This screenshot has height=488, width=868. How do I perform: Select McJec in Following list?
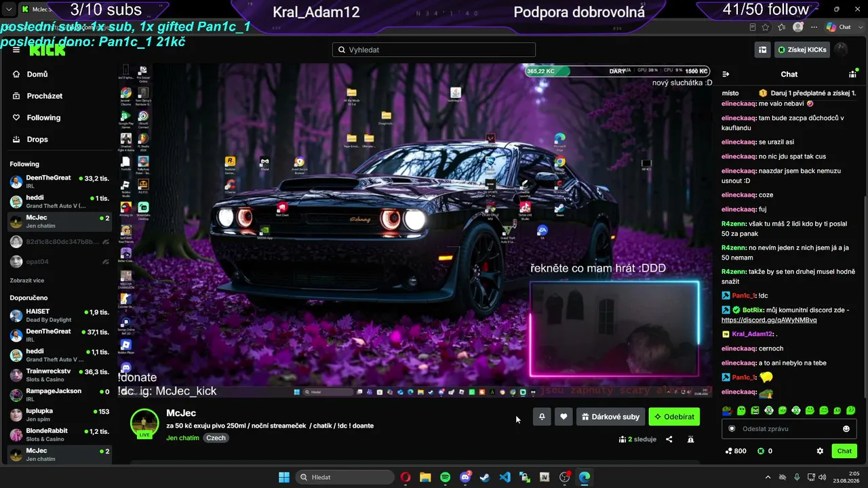(59, 222)
